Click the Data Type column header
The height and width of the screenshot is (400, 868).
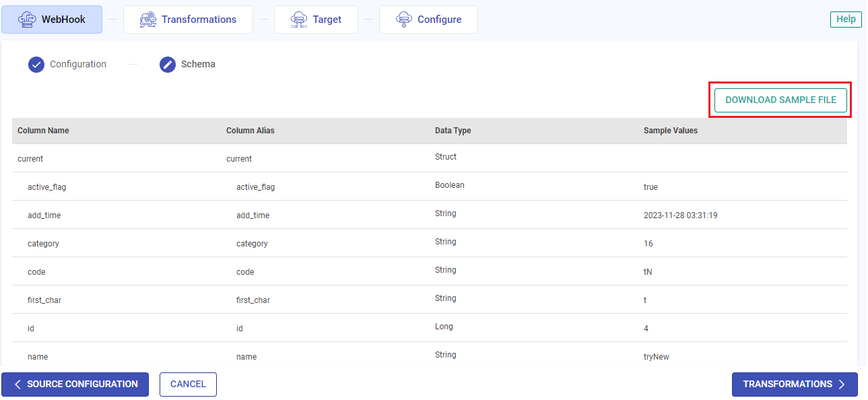451,130
